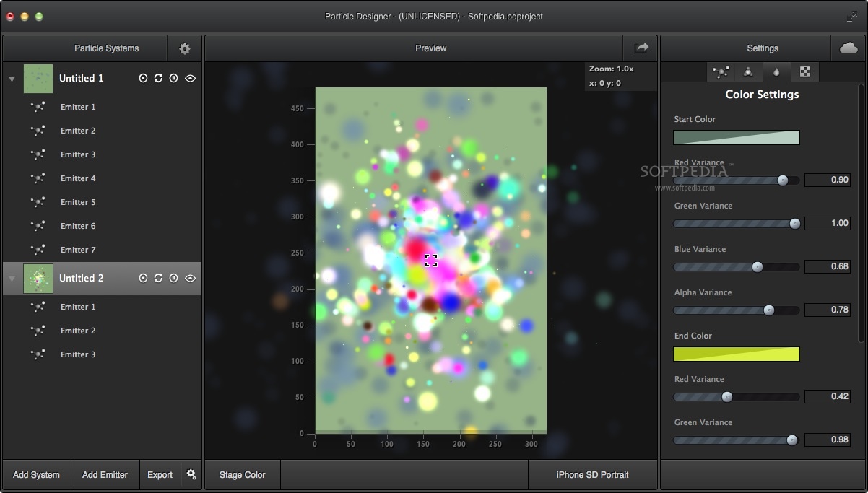Image resolution: width=868 pixels, height=493 pixels.
Task: Open the iPhone SD Portrait device menu
Action: (592, 475)
